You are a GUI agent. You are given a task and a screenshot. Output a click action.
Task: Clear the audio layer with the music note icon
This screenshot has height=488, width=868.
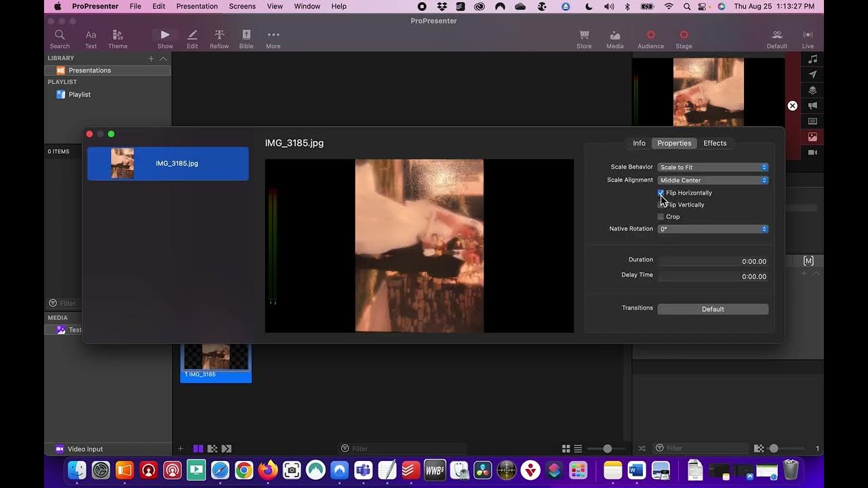pyautogui.click(x=813, y=59)
